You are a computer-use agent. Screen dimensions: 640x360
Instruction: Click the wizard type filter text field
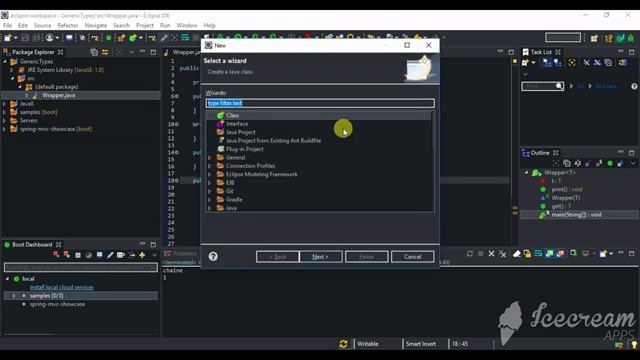click(x=320, y=103)
